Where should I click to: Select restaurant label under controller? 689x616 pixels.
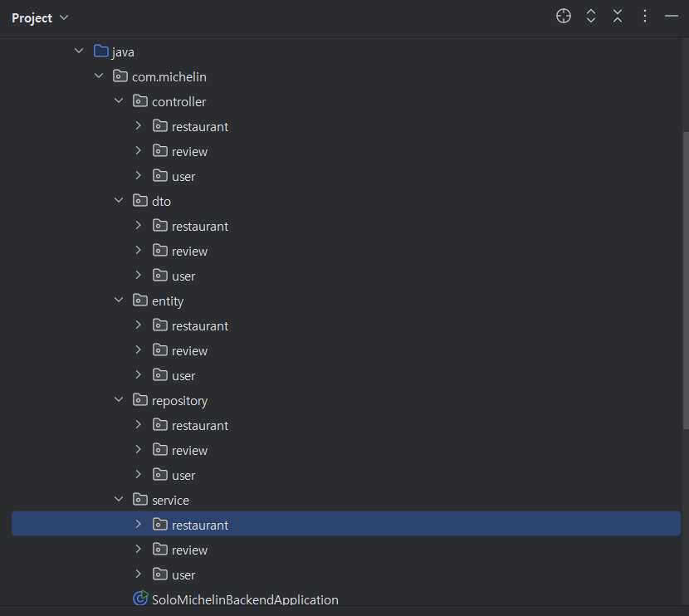click(200, 127)
